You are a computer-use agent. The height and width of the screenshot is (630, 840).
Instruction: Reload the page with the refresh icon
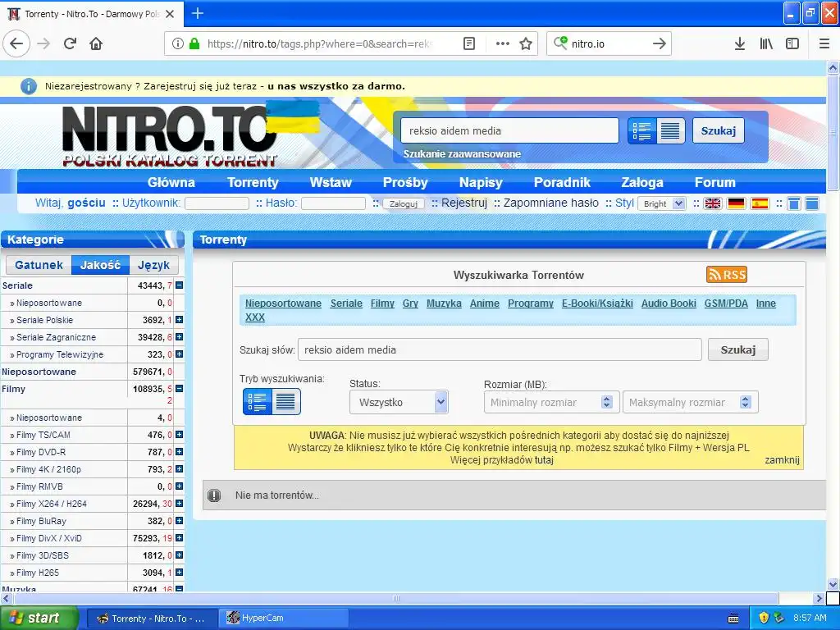pos(70,43)
